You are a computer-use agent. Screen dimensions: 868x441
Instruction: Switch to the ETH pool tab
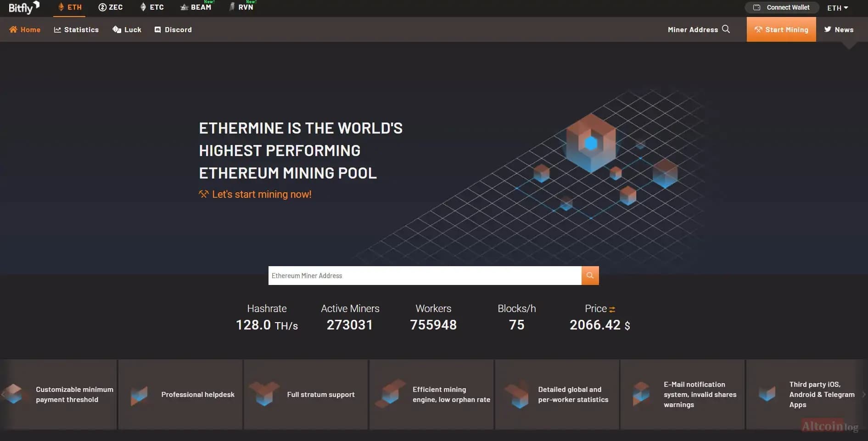[70, 7]
